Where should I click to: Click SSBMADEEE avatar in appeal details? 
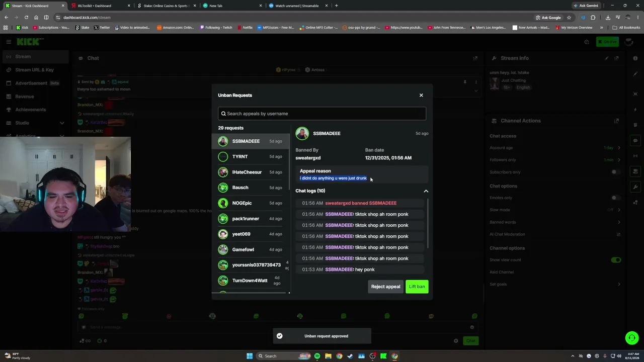click(302, 133)
